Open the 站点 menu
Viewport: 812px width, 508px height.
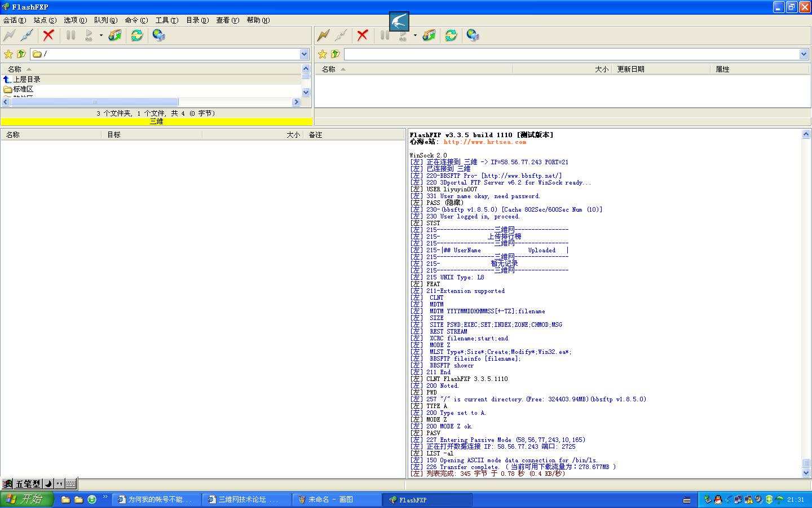[45, 20]
